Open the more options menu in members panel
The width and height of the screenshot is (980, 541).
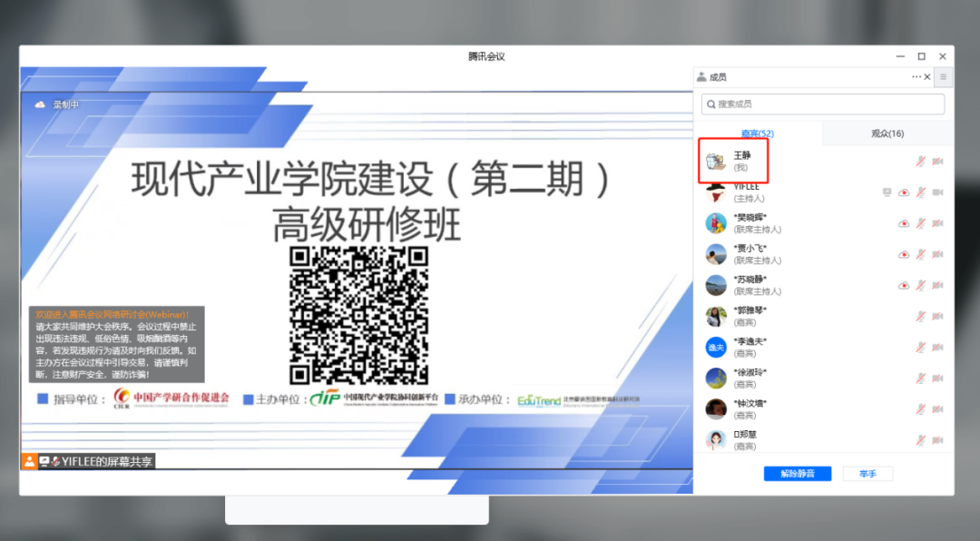pos(916,77)
